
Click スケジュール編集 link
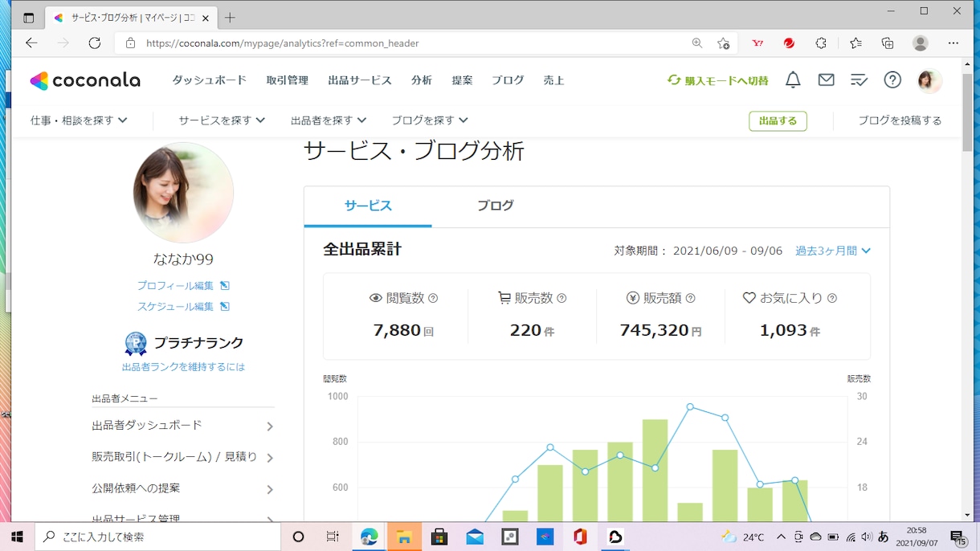click(183, 307)
